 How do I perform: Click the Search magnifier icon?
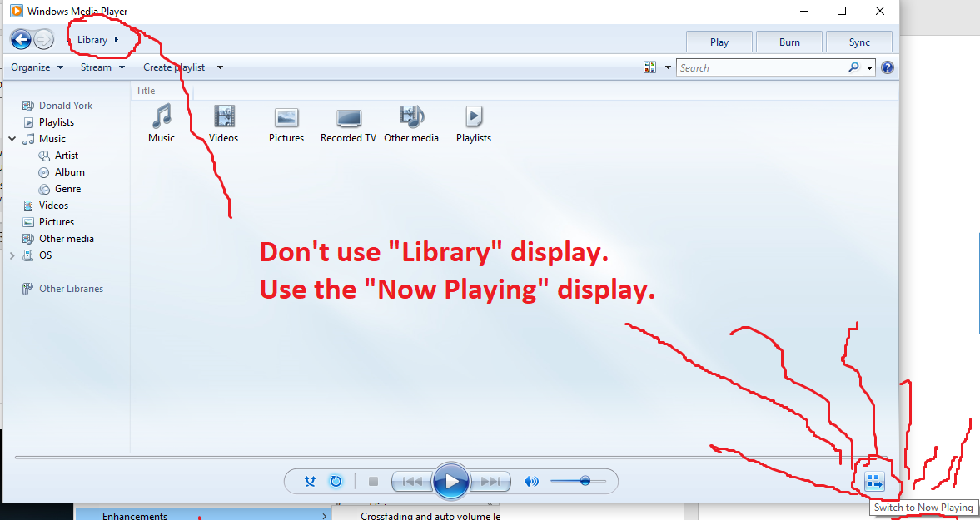click(x=853, y=67)
